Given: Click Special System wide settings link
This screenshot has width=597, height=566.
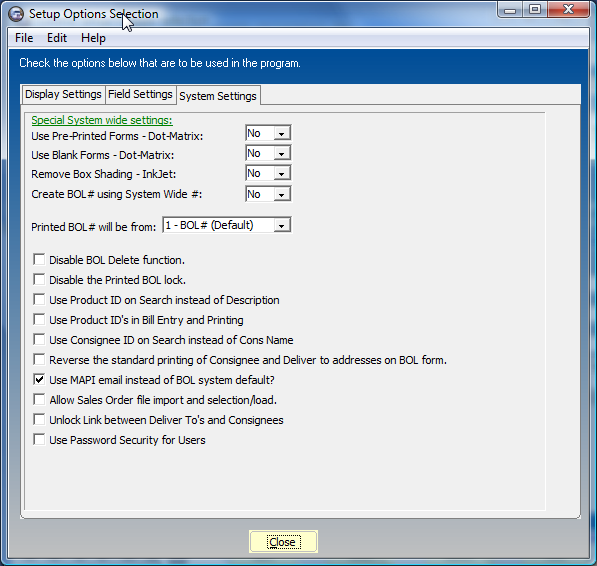Looking at the screenshot, I should 102,120.
